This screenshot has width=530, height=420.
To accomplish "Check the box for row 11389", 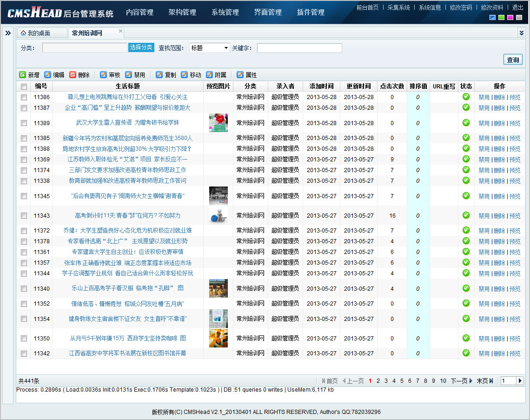I will (24, 123).
